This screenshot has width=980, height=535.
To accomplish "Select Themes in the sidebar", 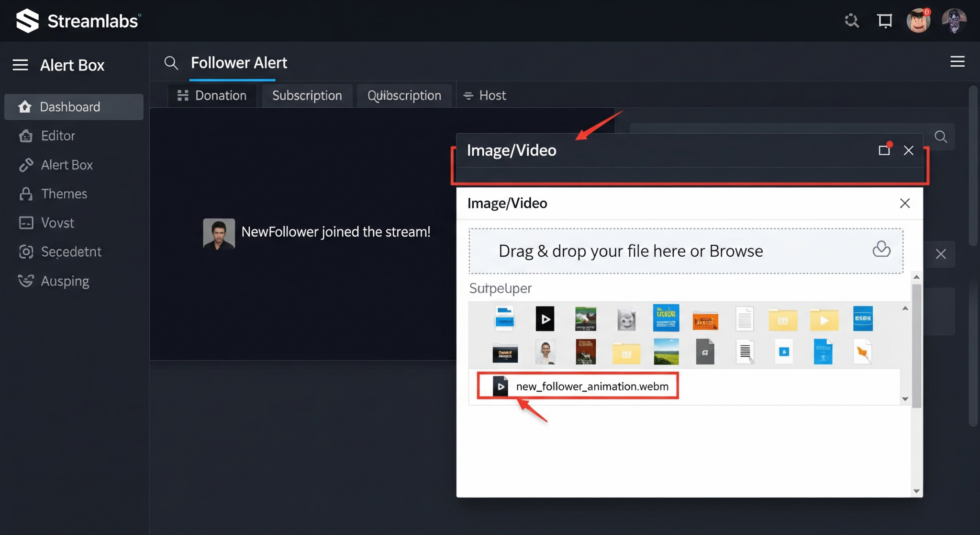I will coord(64,194).
